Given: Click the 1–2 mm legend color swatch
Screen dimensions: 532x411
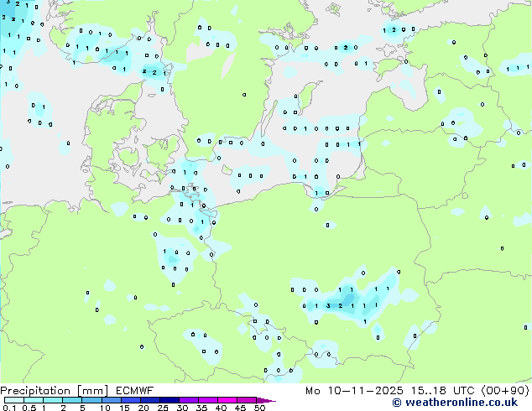Looking at the screenshot, I should click(53, 400).
